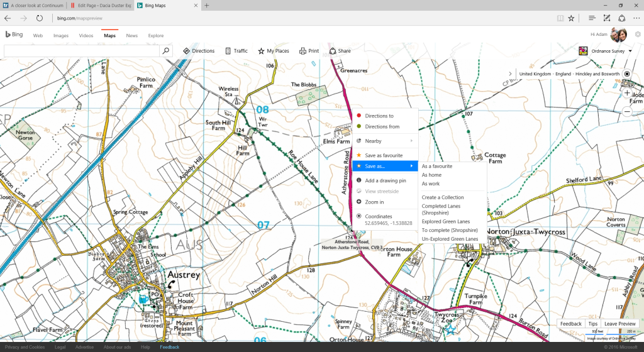
Task: Open Reading view book icon
Action: [560, 18]
